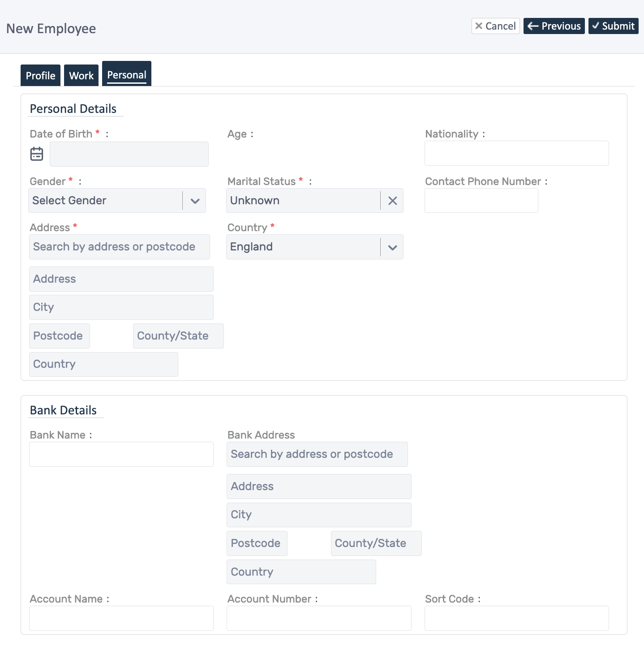
Task: Switch to the Work tab
Action: coord(81,75)
